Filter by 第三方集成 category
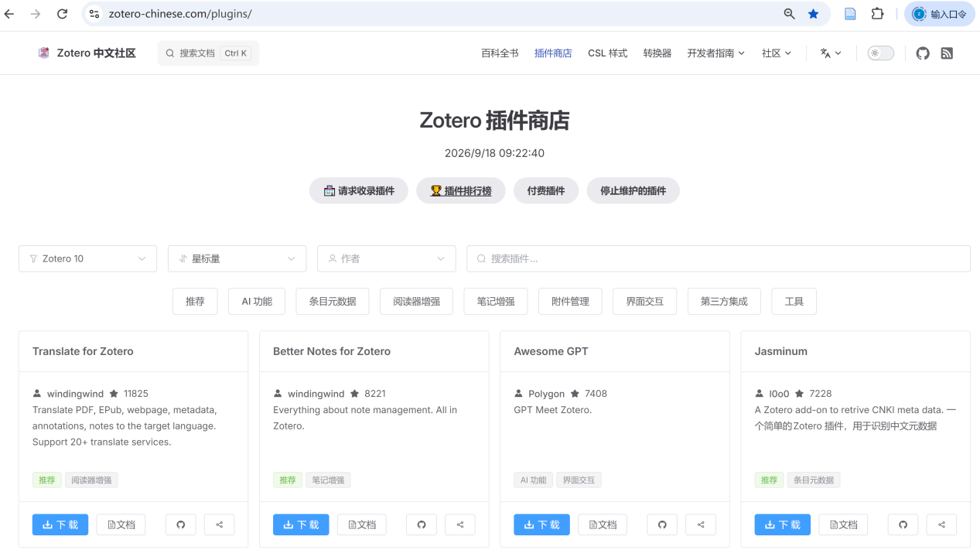Screen dimensions: 980x557 724,301
